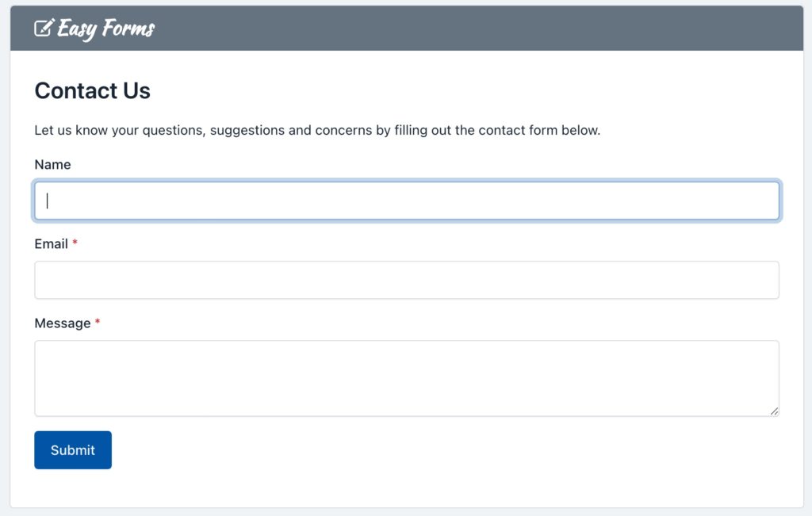Image resolution: width=812 pixels, height=516 pixels.
Task: Click the Contact Us heading
Action: tap(92, 90)
